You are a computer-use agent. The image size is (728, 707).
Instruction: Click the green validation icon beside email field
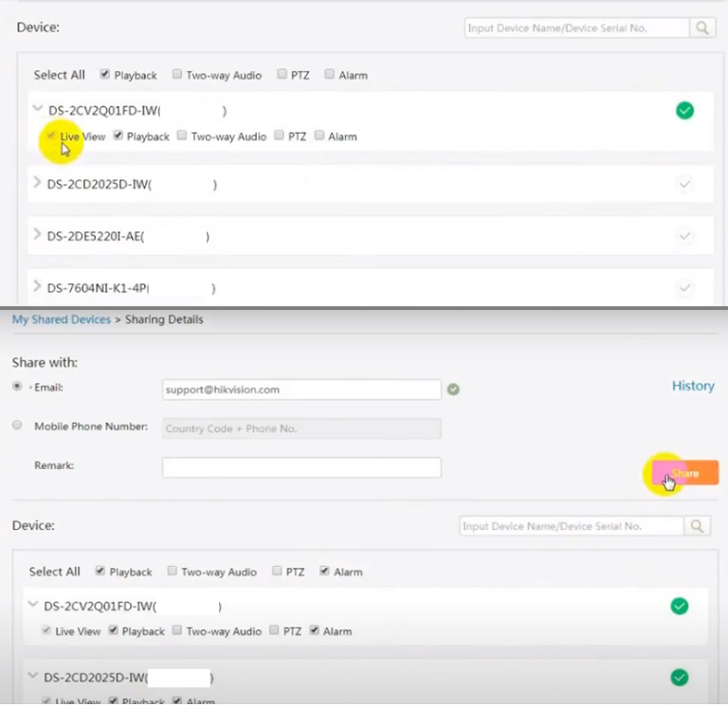[x=453, y=390]
